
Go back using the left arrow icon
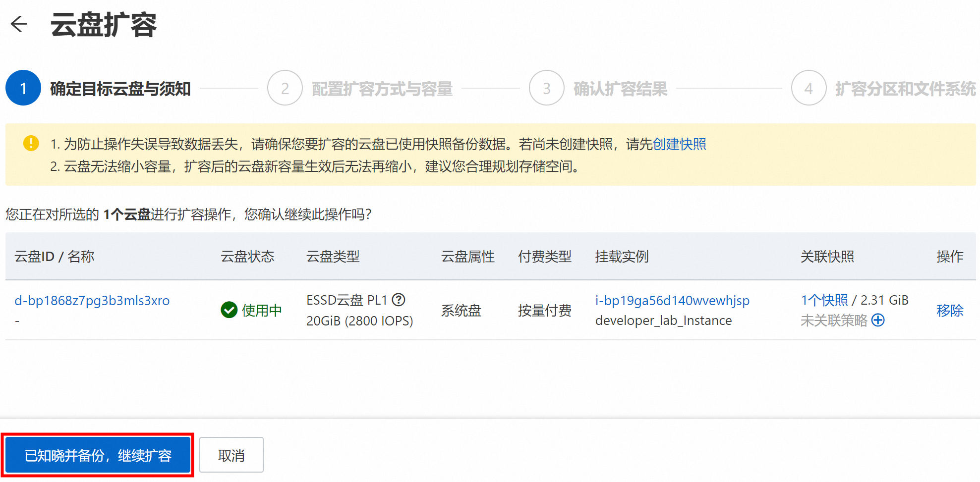point(19,24)
